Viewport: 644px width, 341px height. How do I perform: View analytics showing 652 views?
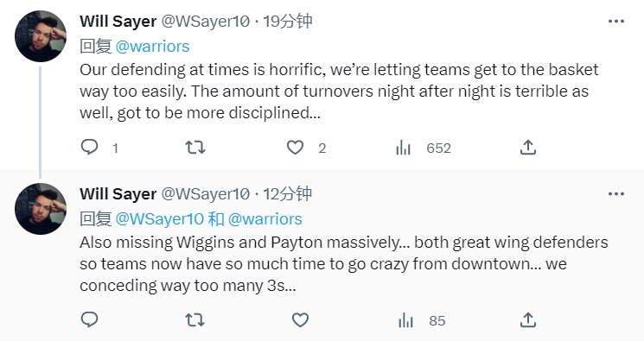tap(404, 148)
